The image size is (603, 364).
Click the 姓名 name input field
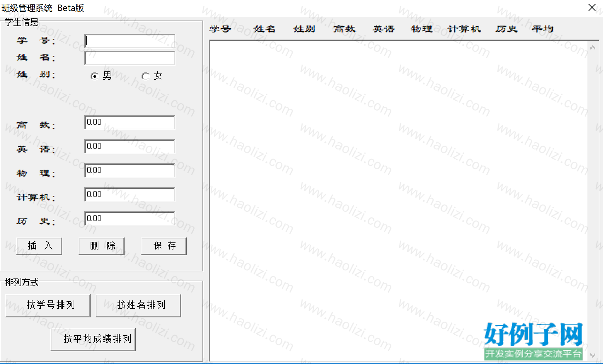coord(130,58)
